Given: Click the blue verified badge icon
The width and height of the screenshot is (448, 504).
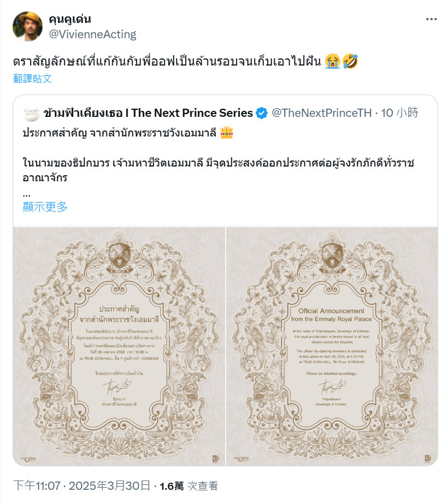Looking at the screenshot, I should [262, 113].
